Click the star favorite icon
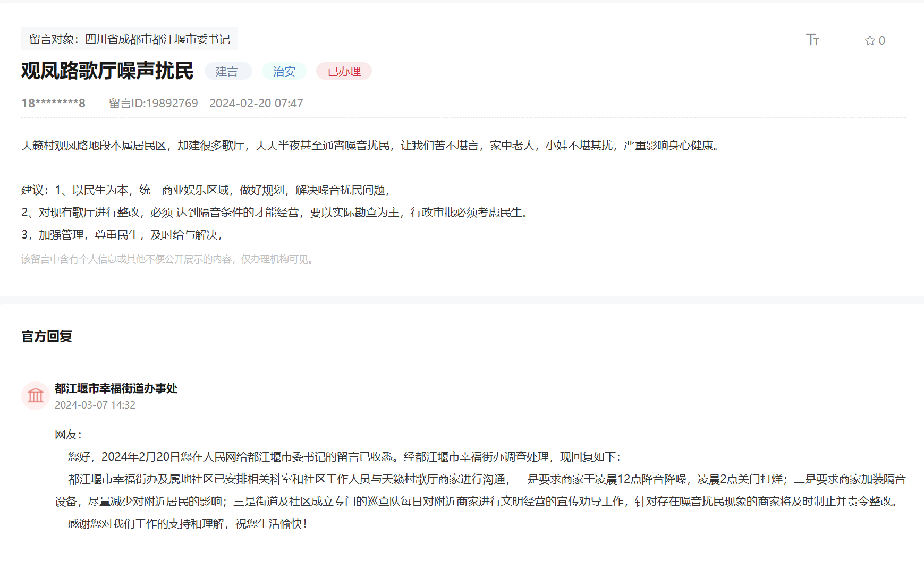Viewport: 924px width, 578px height. 869,40
